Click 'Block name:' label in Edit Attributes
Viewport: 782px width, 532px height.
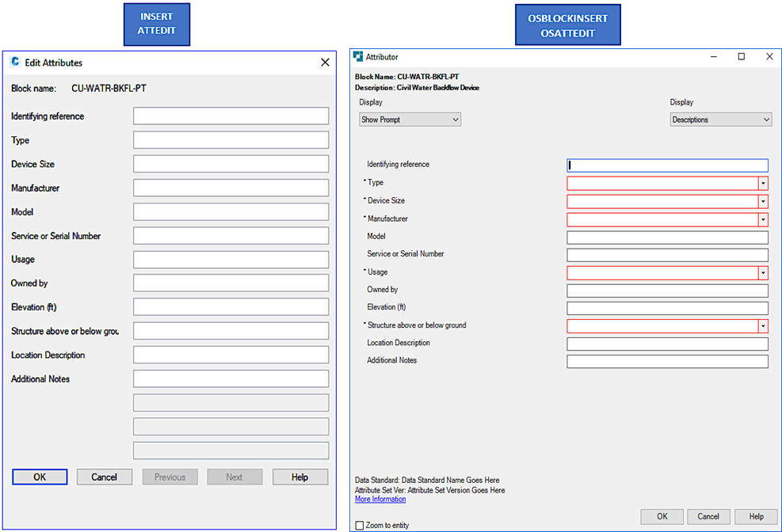tap(34, 89)
